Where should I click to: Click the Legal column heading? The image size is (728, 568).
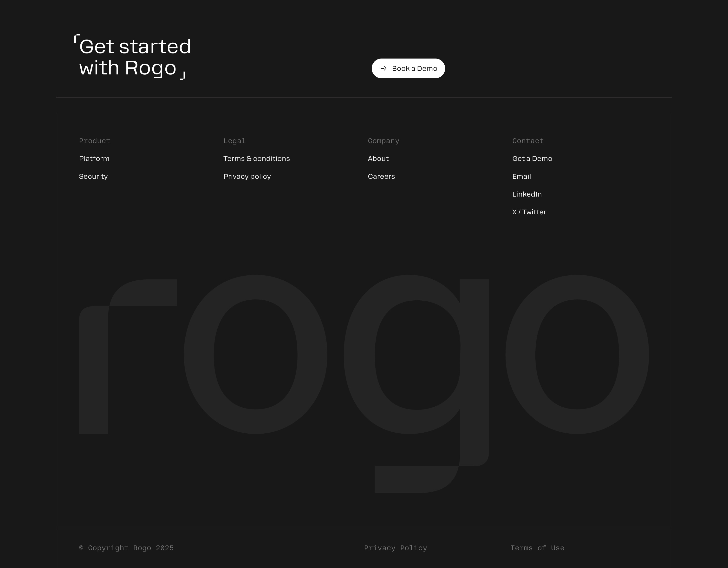coord(235,141)
